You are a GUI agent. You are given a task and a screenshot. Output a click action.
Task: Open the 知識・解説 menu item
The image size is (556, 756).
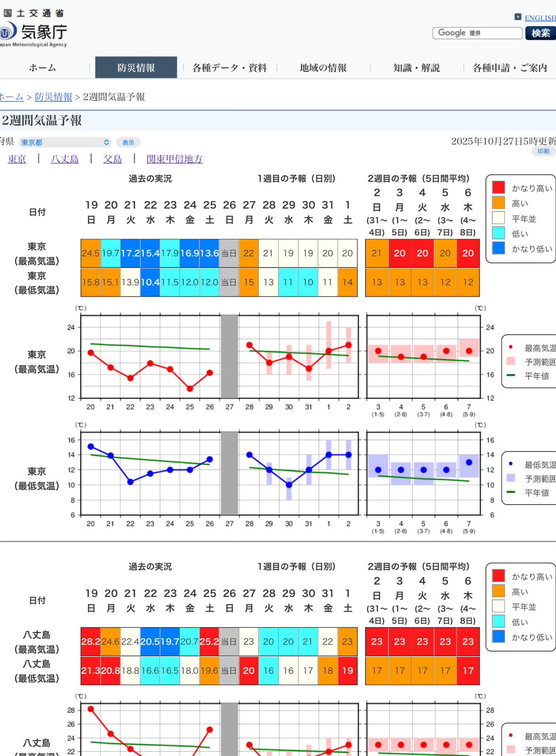[416, 68]
